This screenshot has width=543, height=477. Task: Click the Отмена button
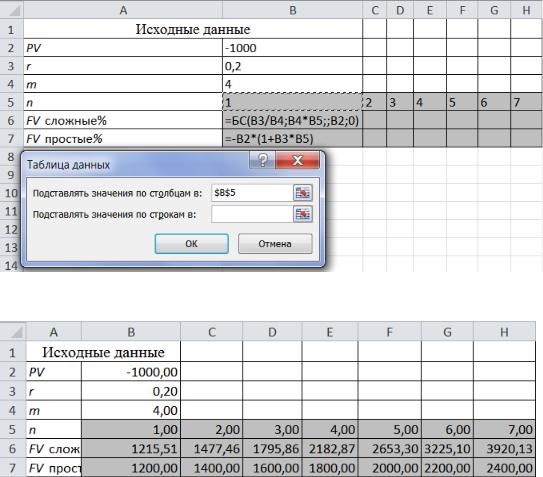pos(275,244)
